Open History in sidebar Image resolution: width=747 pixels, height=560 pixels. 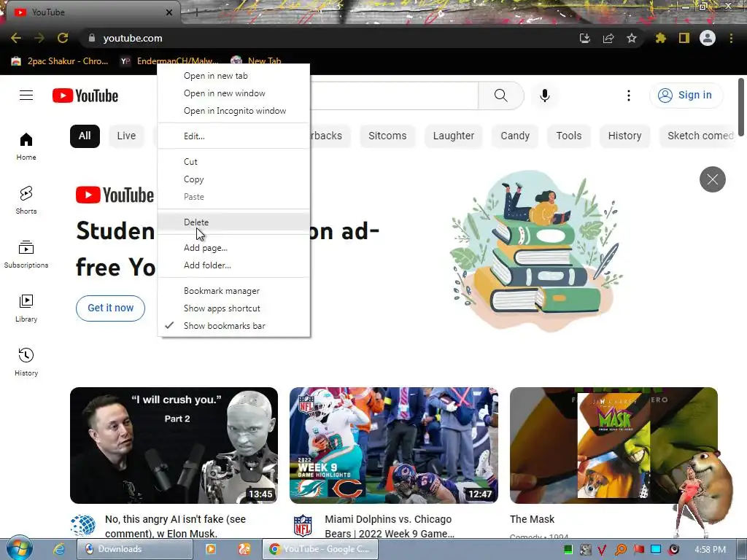(x=26, y=362)
